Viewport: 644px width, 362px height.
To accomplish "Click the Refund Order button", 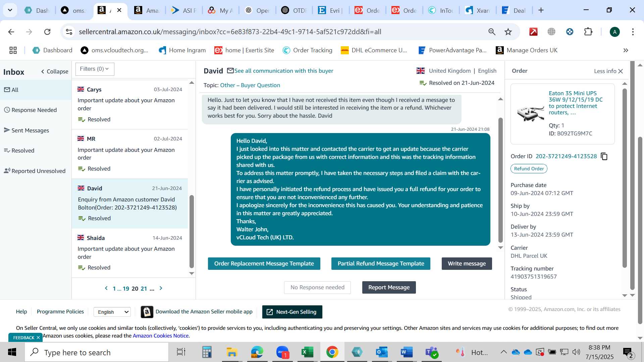I will [529, 169].
